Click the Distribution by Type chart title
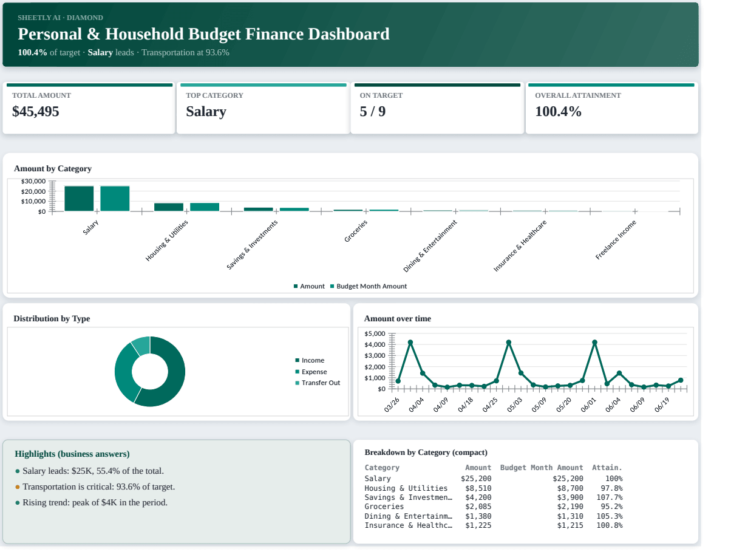 click(x=52, y=318)
